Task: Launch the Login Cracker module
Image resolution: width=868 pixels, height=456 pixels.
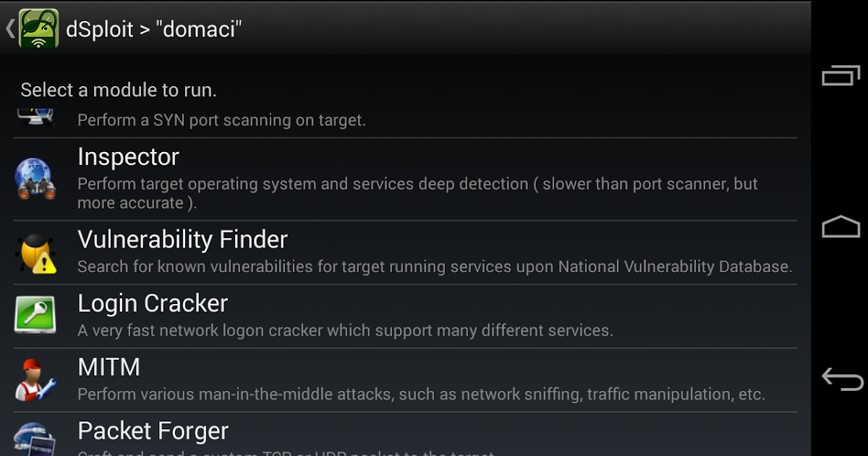Action: tap(153, 303)
